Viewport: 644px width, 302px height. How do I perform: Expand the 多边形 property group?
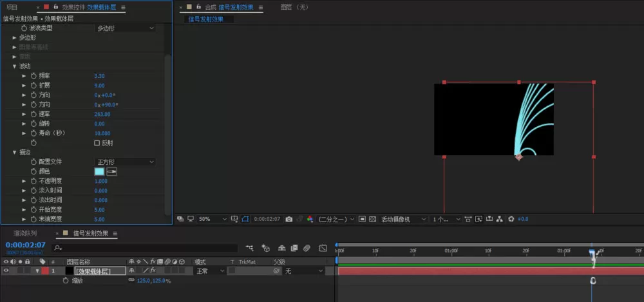coord(15,37)
